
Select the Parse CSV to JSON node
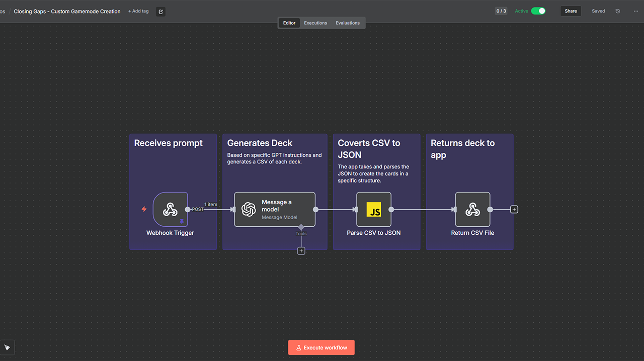click(373, 209)
